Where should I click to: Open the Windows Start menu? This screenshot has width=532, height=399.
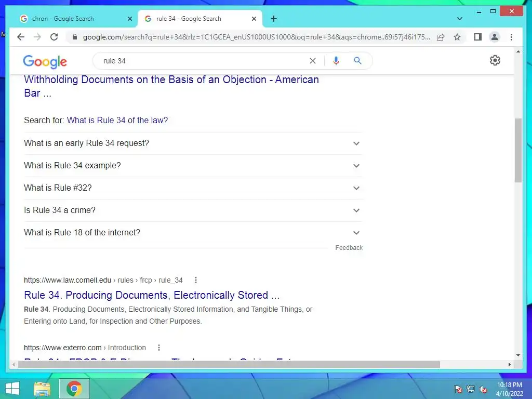click(12, 389)
